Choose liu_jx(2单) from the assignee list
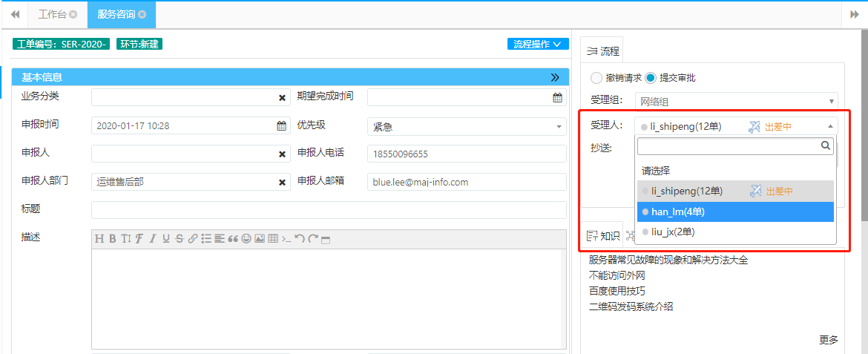This screenshot has width=868, height=354. 735,232
